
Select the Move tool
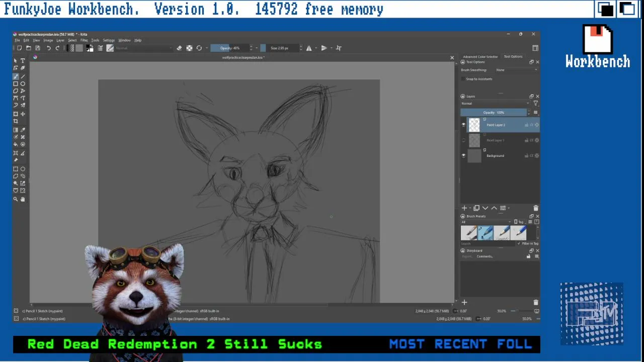coord(23,114)
